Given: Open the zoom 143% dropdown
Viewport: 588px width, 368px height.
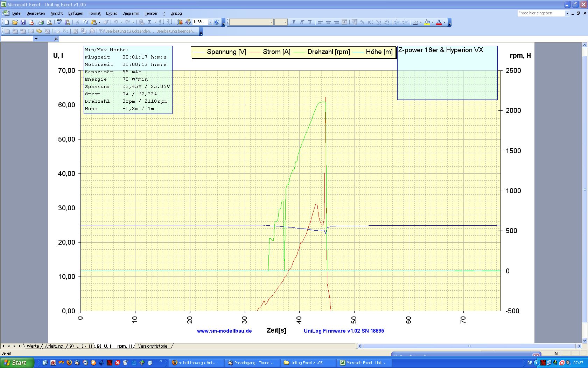Looking at the screenshot, I should click(x=210, y=22).
